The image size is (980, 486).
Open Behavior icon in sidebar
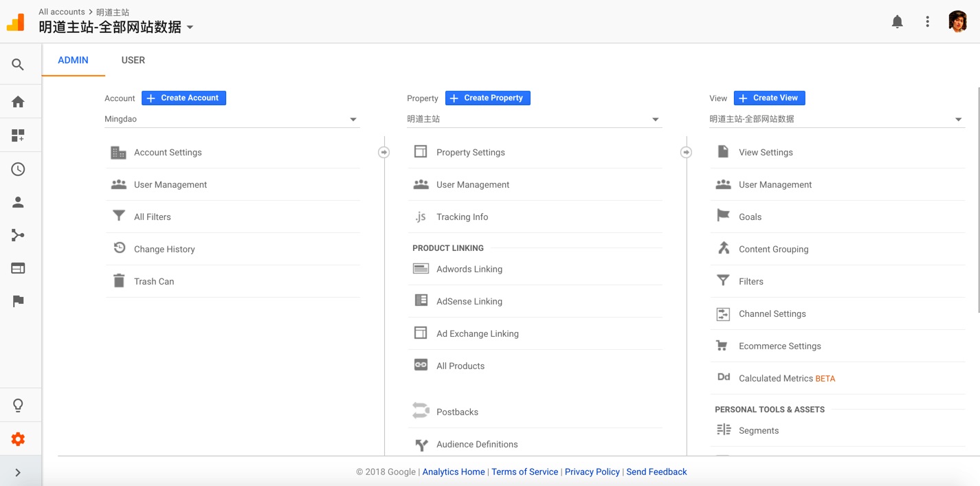[x=18, y=268]
